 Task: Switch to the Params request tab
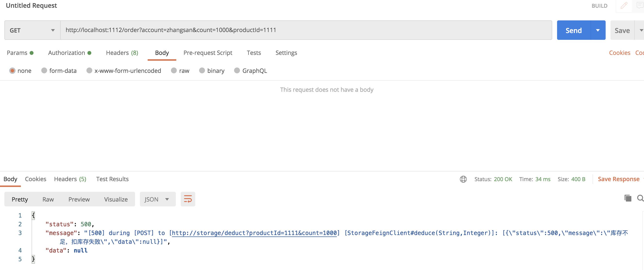click(x=17, y=53)
